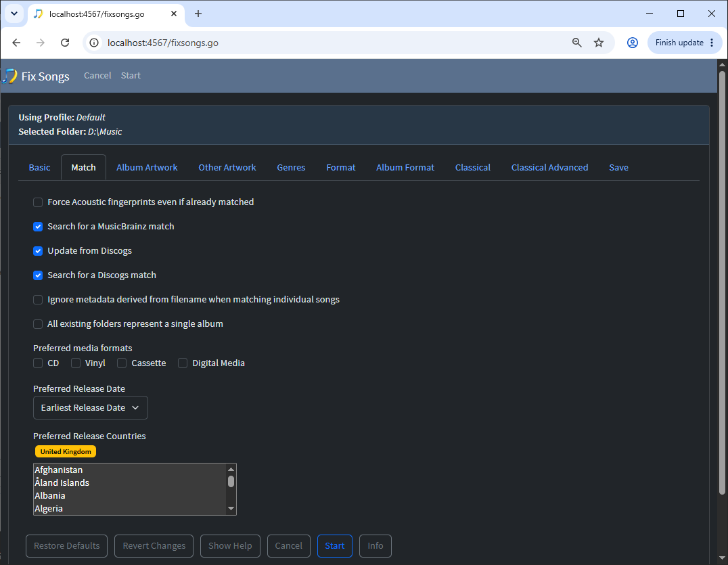Check All existing folders represent a single album
Image resolution: width=728 pixels, height=565 pixels.
[38, 324]
